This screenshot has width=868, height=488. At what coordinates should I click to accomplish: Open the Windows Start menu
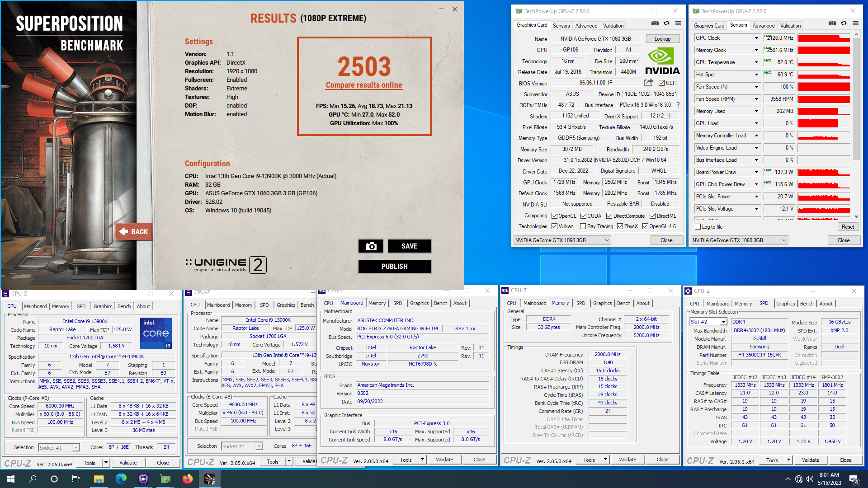click(11, 479)
